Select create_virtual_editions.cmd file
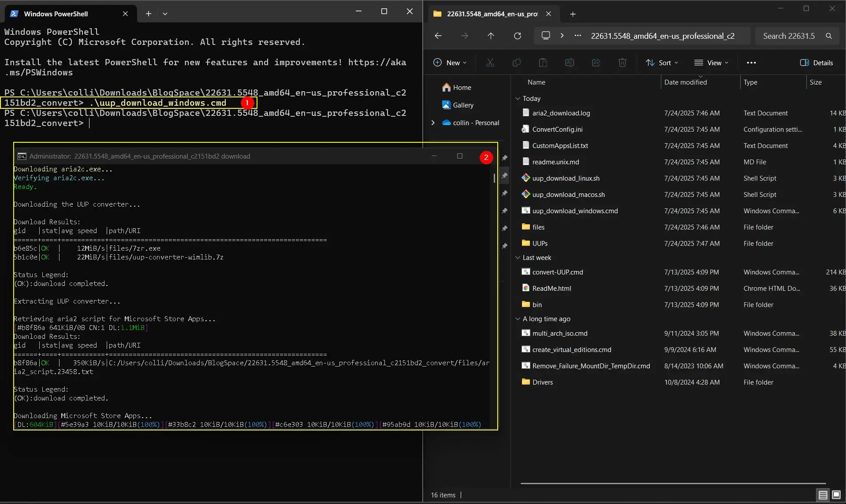 (571, 349)
